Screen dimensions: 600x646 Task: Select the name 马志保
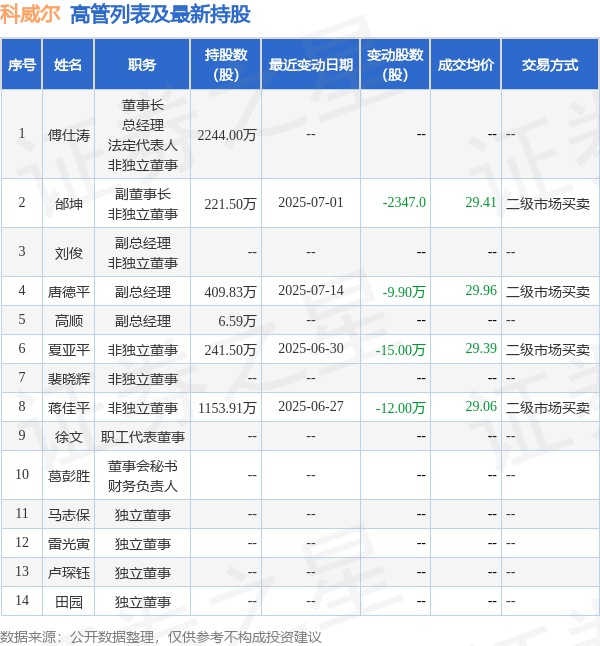pos(68,515)
